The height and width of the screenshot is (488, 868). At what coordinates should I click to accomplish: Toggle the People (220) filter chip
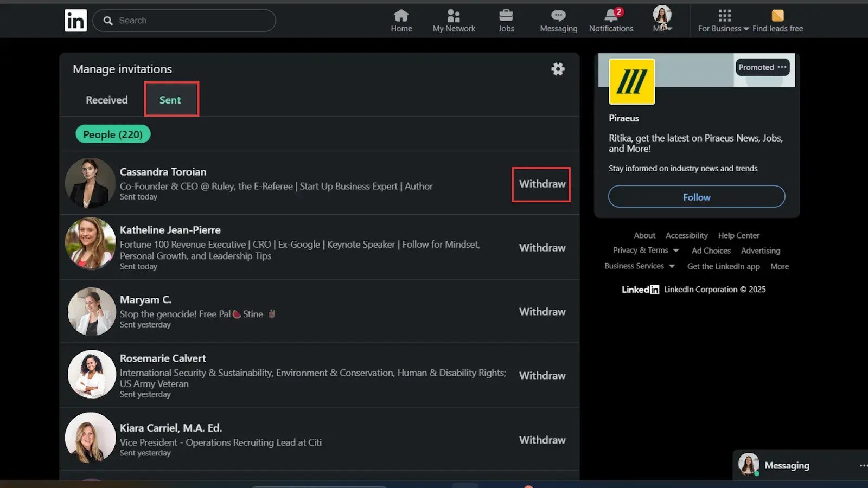(x=113, y=134)
